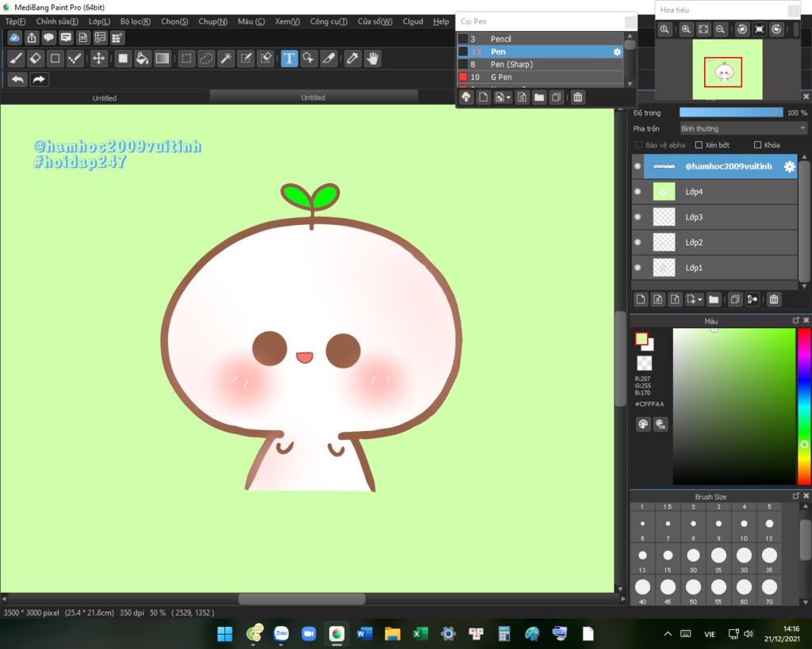Open the Chỉnh sửa(E) menu
This screenshot has width=812, height=649.
click(57, 21)
